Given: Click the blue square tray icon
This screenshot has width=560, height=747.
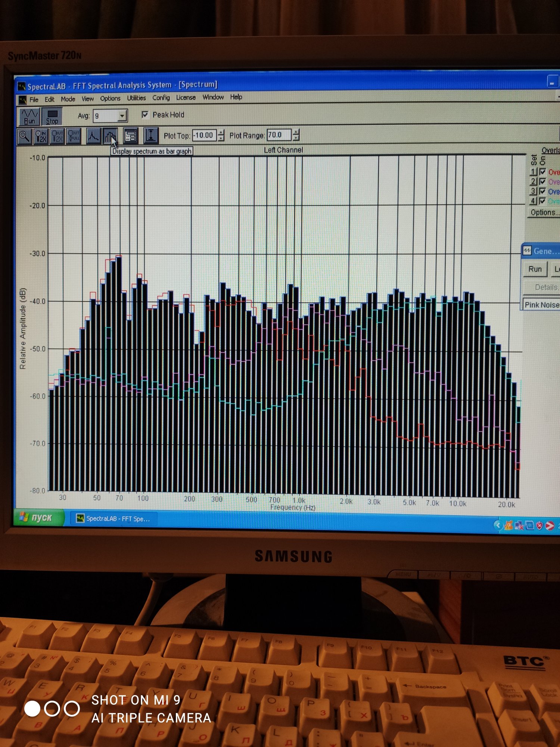Looking at the screenshot, I should pos(529,526).
